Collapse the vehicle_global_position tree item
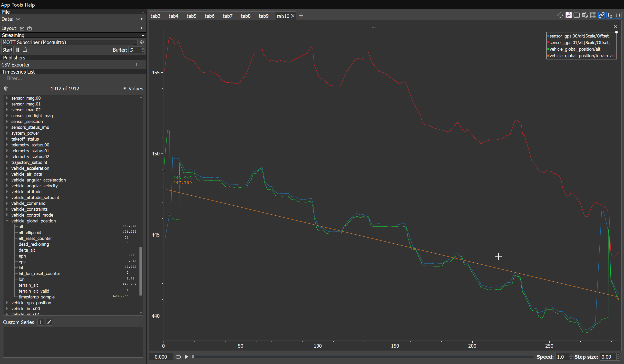The image size is (624, 364). tap(7, 221)
